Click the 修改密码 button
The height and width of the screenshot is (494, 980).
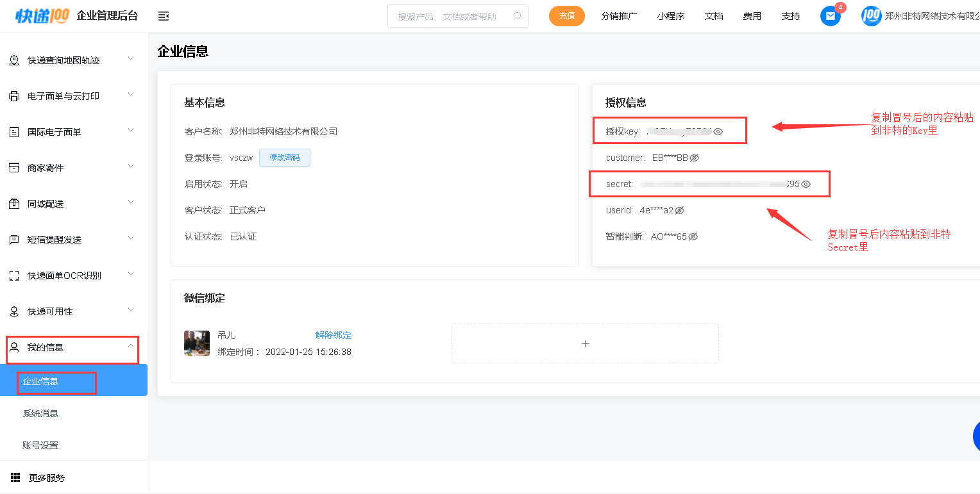coord(284,158)
